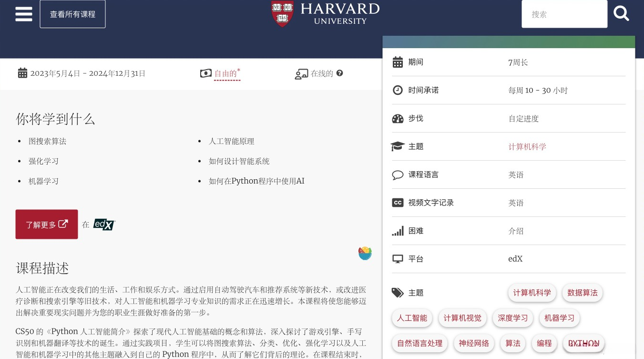Click the CC icon beside 视频文字记录

click(398, 203)
